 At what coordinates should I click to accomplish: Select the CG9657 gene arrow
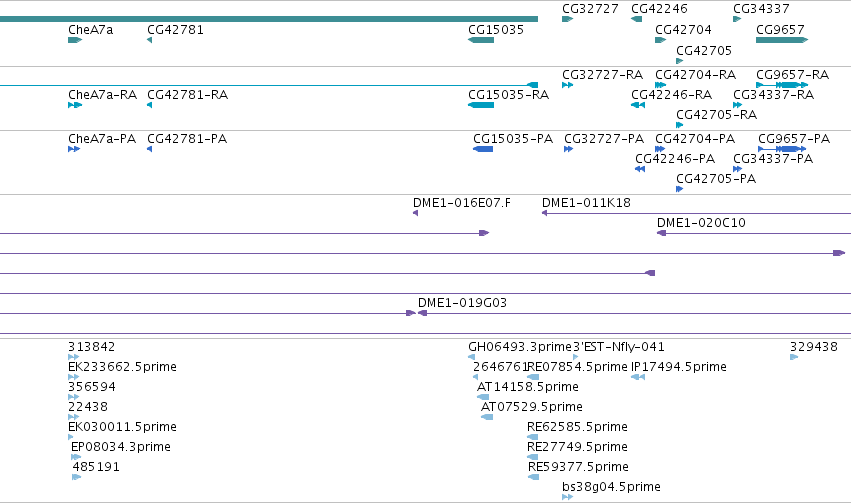click(782, 40)
